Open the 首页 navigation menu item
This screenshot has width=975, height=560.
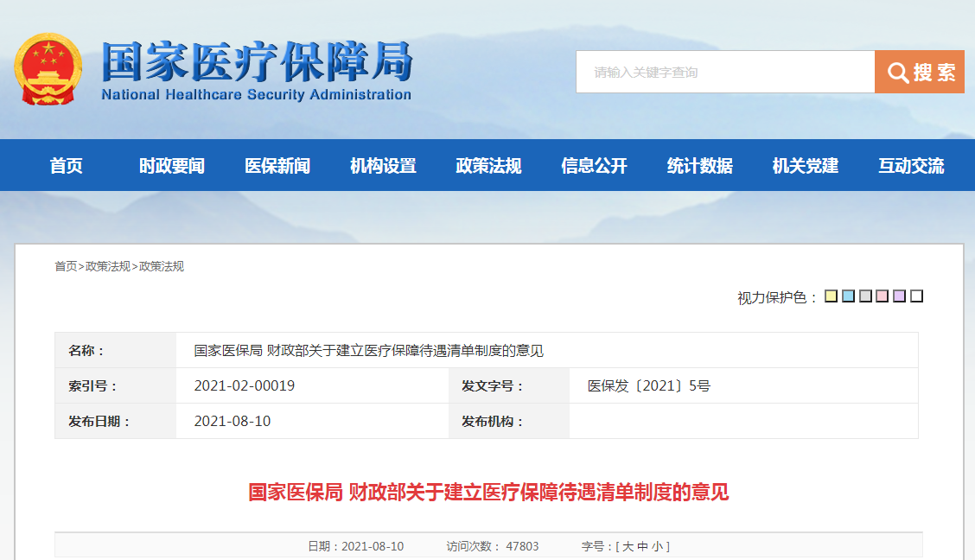pyautogui.click(x=66, y=165)
